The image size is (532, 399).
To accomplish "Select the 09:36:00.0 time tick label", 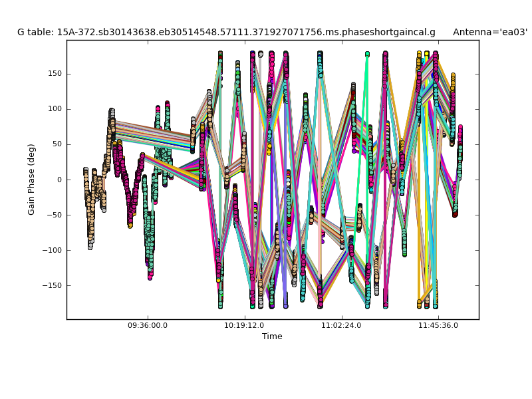I will 148,325.
